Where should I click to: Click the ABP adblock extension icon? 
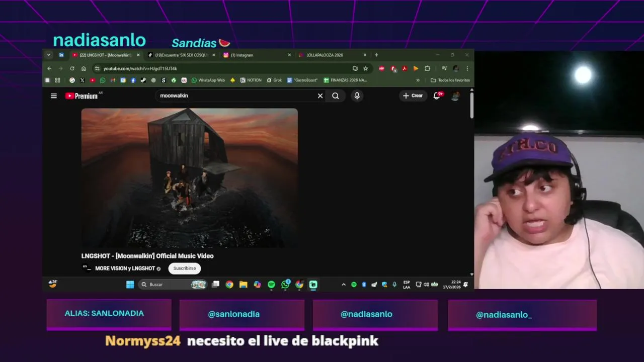pos(382,68)
